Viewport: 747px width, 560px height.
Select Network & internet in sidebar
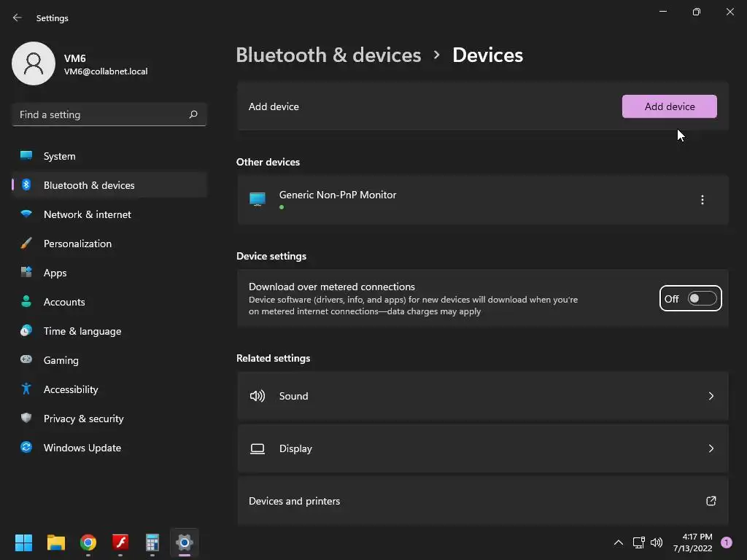(88, 214)
